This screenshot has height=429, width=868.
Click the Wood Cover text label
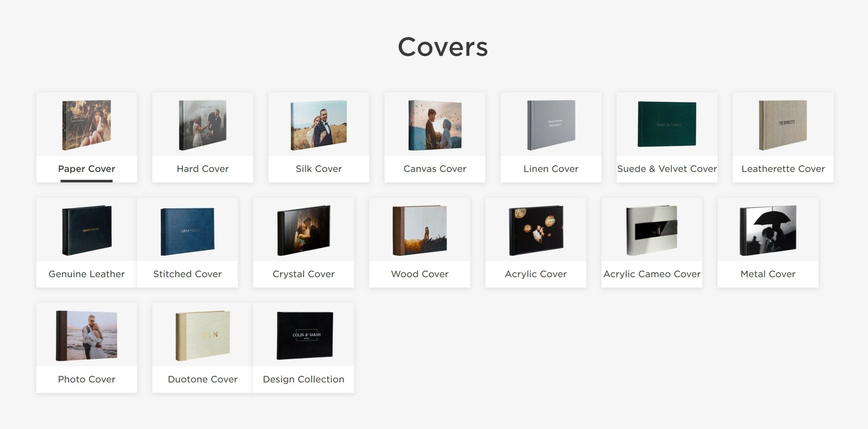click(x=419, y=274)
